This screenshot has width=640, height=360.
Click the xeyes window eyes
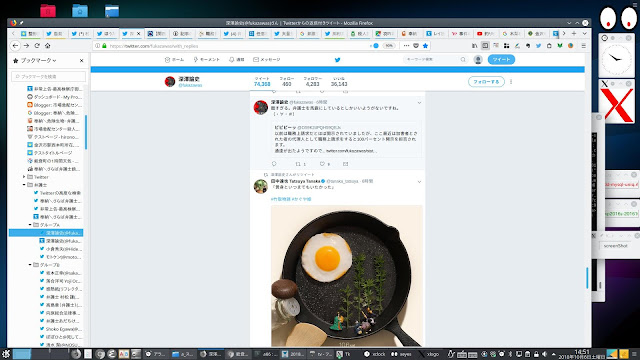pyautogui.click(x=618, y=18)
